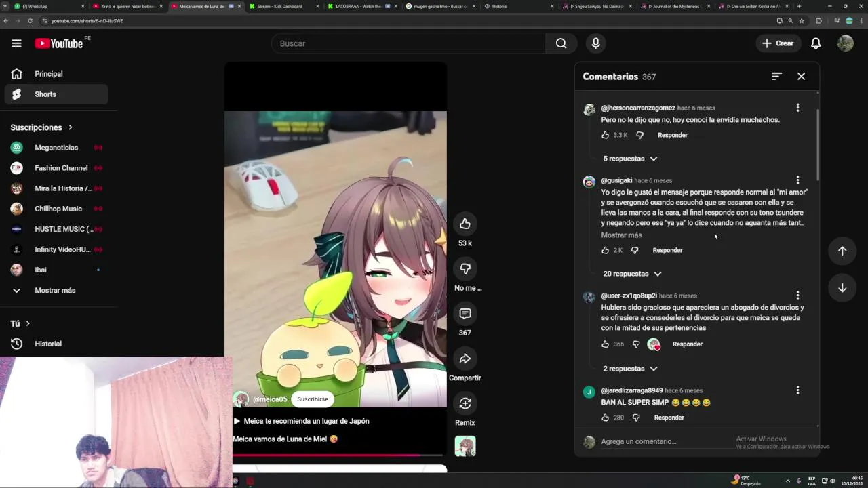
Task: Expand 2 respuestas replies
Action: coord(630,369)
